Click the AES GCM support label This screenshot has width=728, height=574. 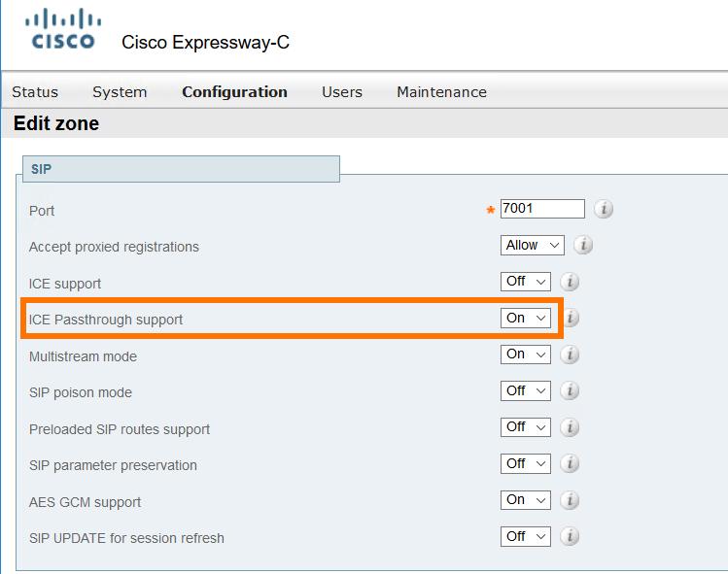coord(85,502)
